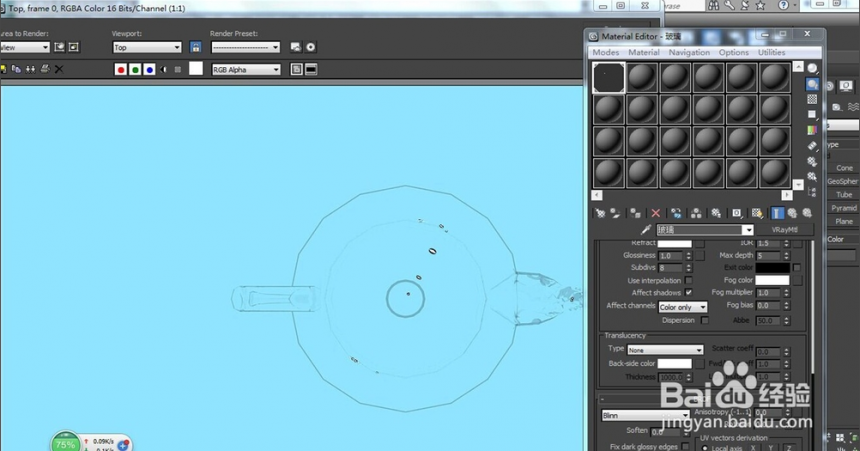Image resolution: width=860 pixels, height=451 pixels.
Task: Open Render Preset dropdown
Action: click(x=245, y=47)
